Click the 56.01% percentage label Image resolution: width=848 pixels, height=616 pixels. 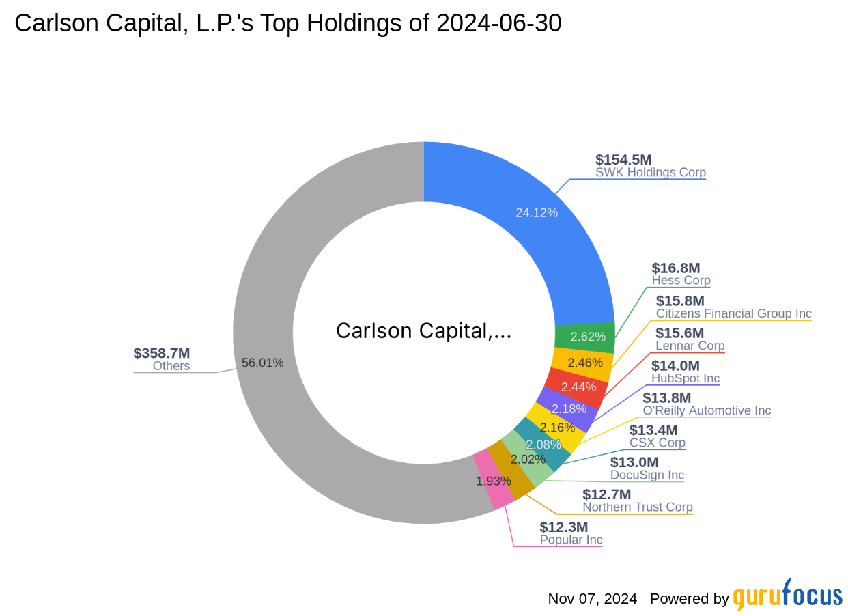point(263,363)
